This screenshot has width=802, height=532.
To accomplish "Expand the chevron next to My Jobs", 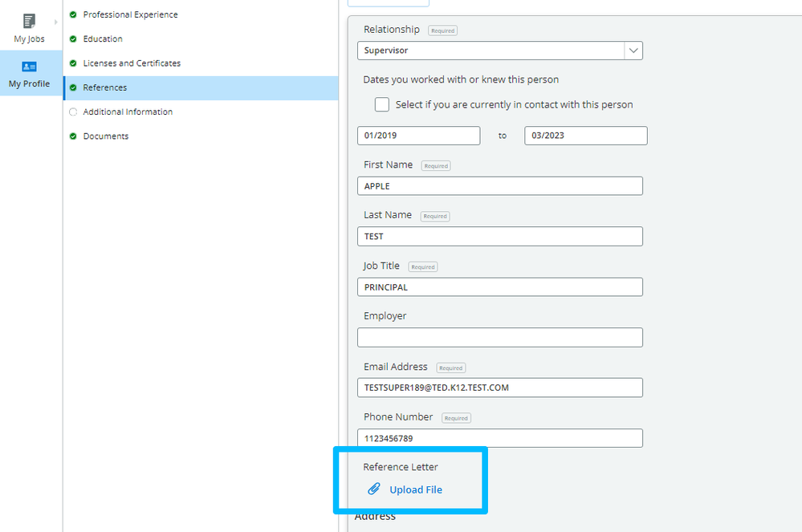I will pyautogui.click(x=55, y=22).
